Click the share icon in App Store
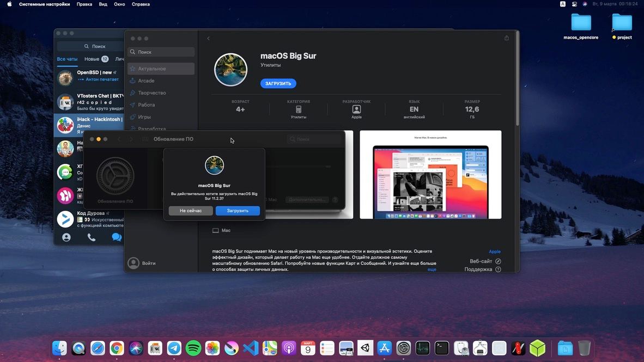Viewport: 644px width, 362px height. pyautogui.click(x=506, y=38)
